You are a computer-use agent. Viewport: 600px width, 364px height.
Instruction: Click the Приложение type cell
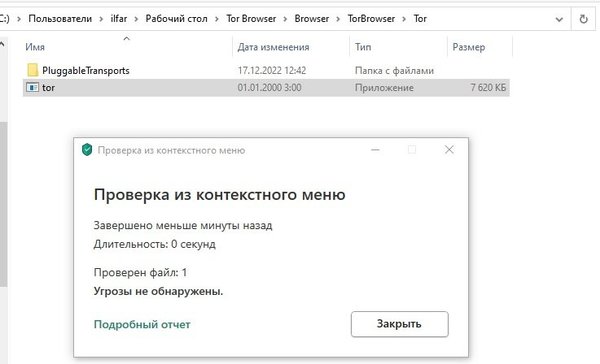coord(384,88)
